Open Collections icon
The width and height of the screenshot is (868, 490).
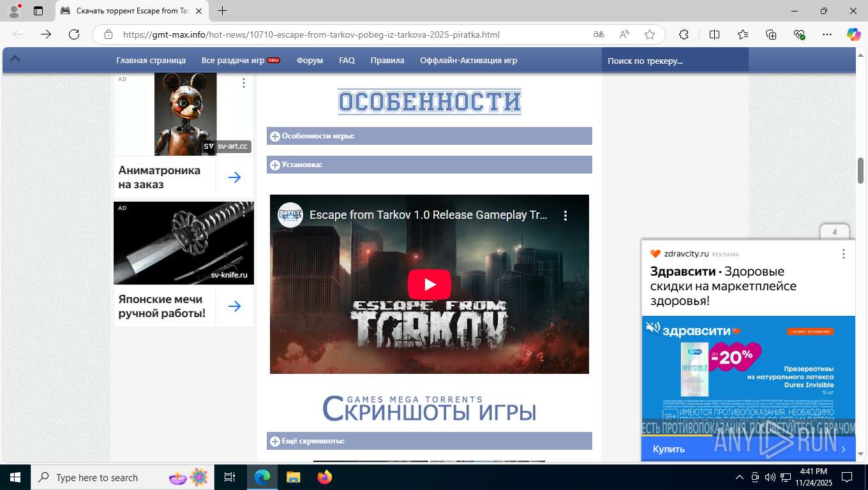[x=771, y=34]
